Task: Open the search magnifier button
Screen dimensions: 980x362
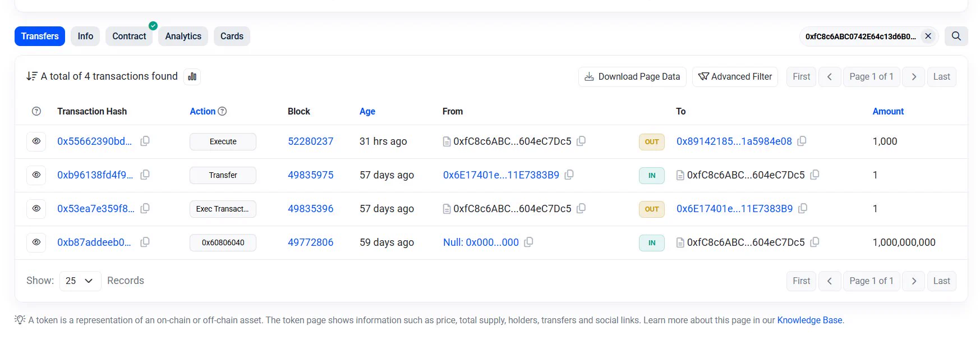Action: point(956,36)
